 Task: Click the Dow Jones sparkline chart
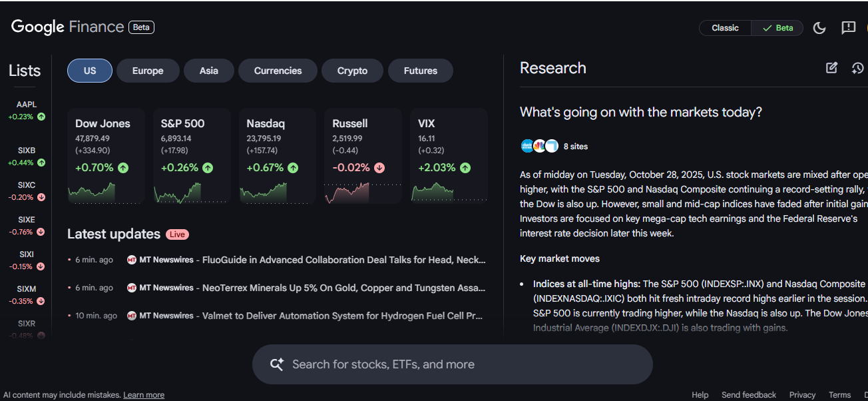[106, 193]
